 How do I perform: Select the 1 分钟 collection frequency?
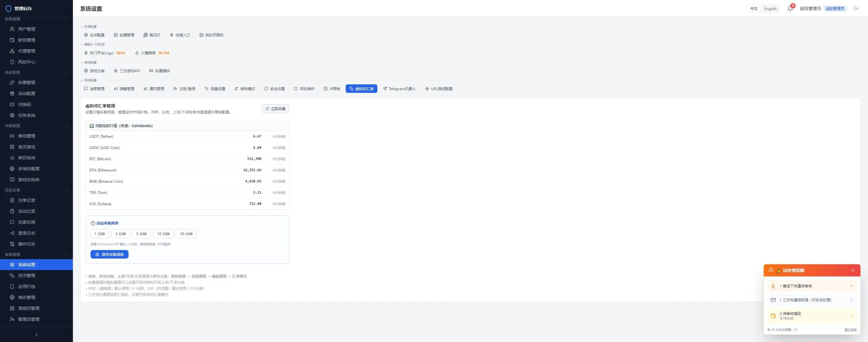[x=100, y=234]
